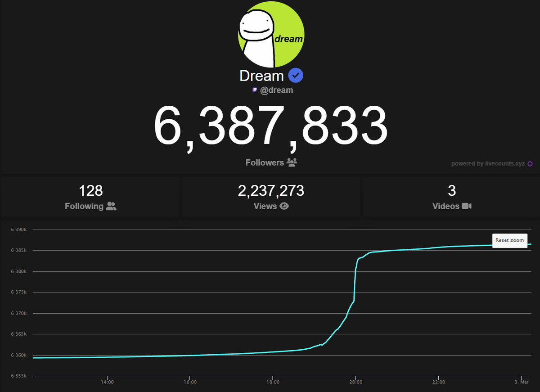The height and width of the screenshot is (392, 540).
Task: Click the 6 360k y-axis label
Action: (19, 355)
